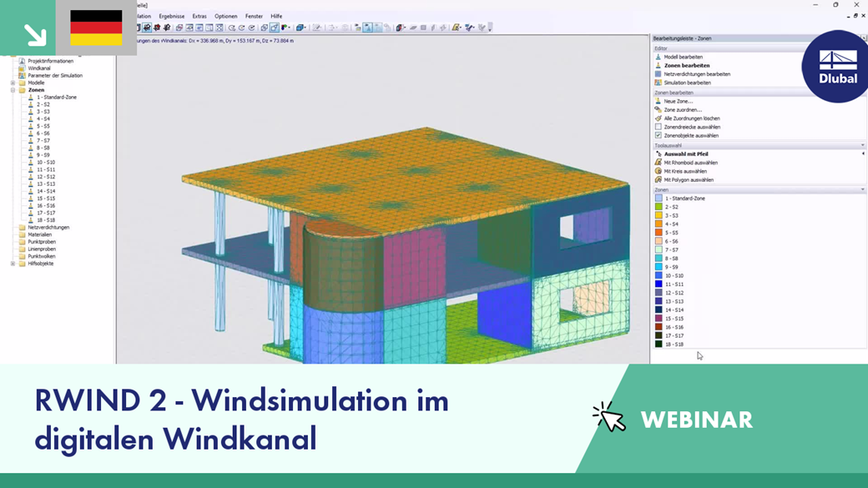
Task: Click the 11 - S11 blue color swatch
Action: (659, 284)
